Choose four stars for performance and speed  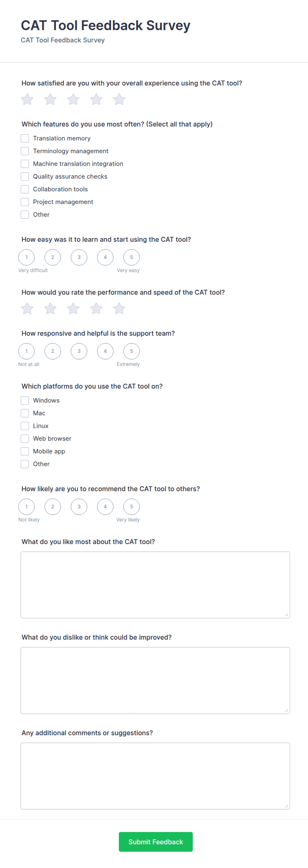96,309
